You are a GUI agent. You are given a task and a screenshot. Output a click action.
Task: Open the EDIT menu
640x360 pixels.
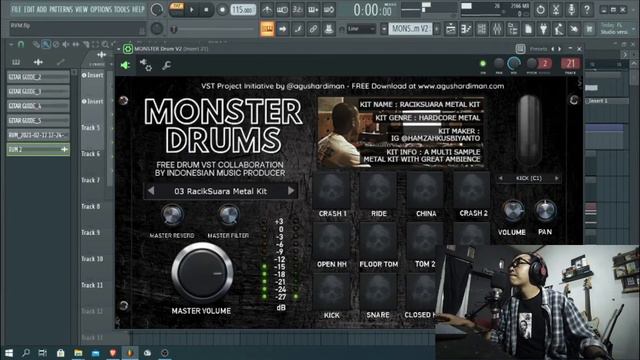point(29,9)
